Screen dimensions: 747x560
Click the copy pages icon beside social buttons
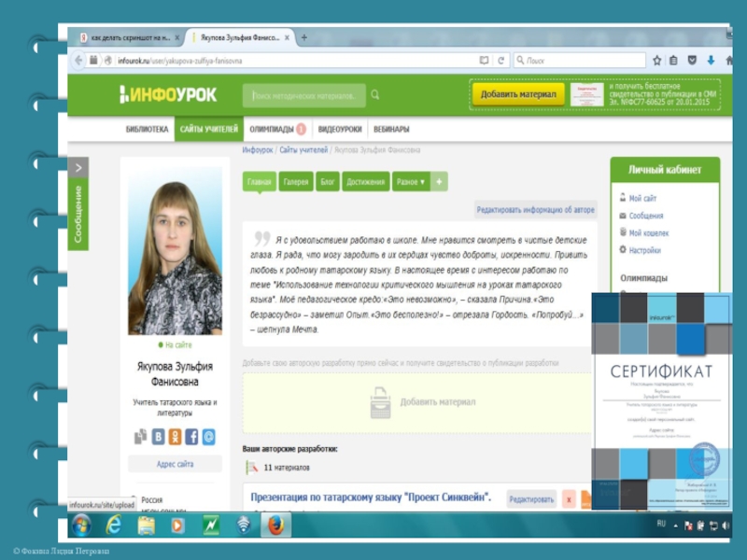tap(141, 437)
